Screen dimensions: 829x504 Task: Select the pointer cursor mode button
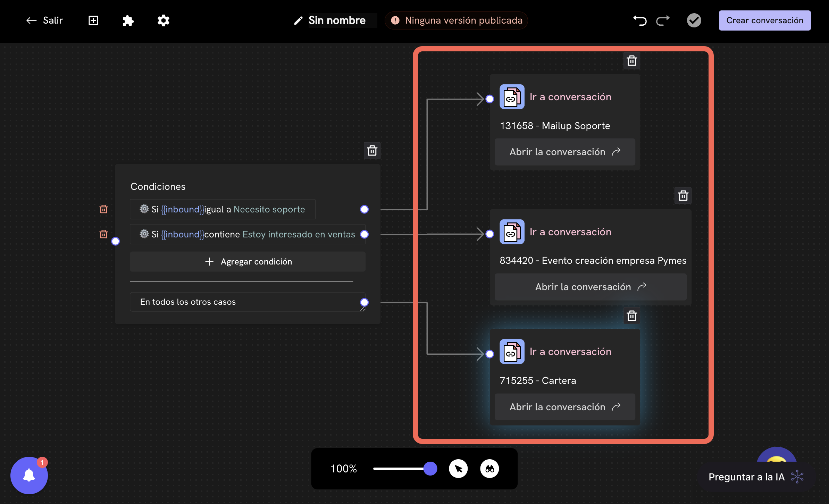[458, 469]
